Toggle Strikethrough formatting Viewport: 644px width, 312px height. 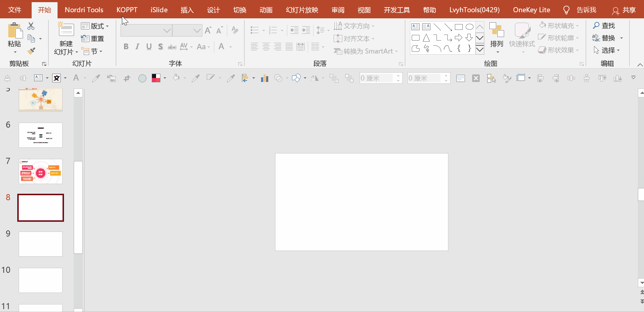pyautogui.click(x=172, y=47)
